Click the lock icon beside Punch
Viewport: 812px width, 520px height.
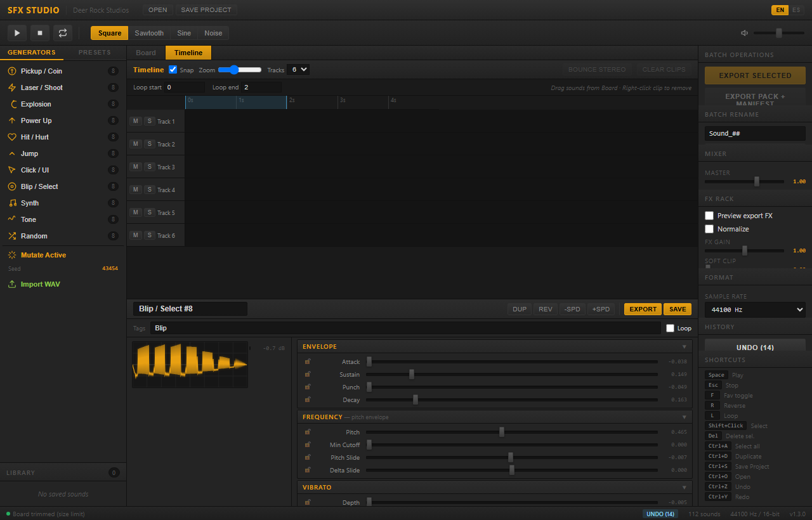click(x=308, y=387)
